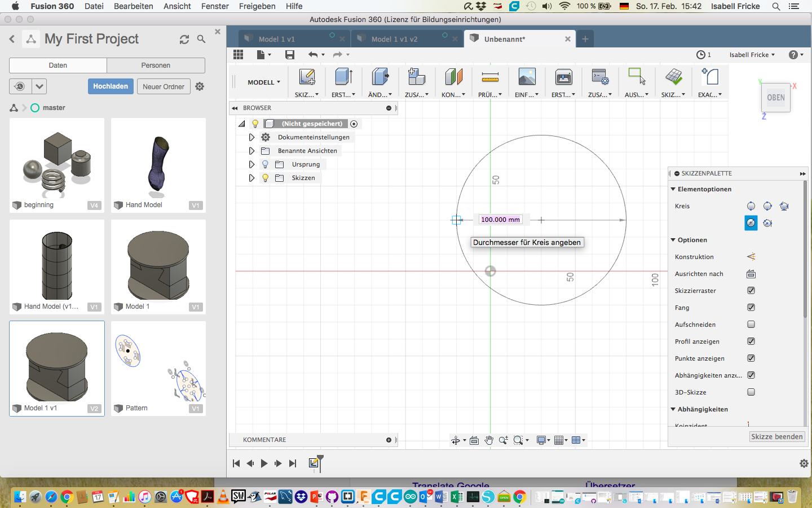Select the Erstellen extrude tool icon

[x=343, y=77]
